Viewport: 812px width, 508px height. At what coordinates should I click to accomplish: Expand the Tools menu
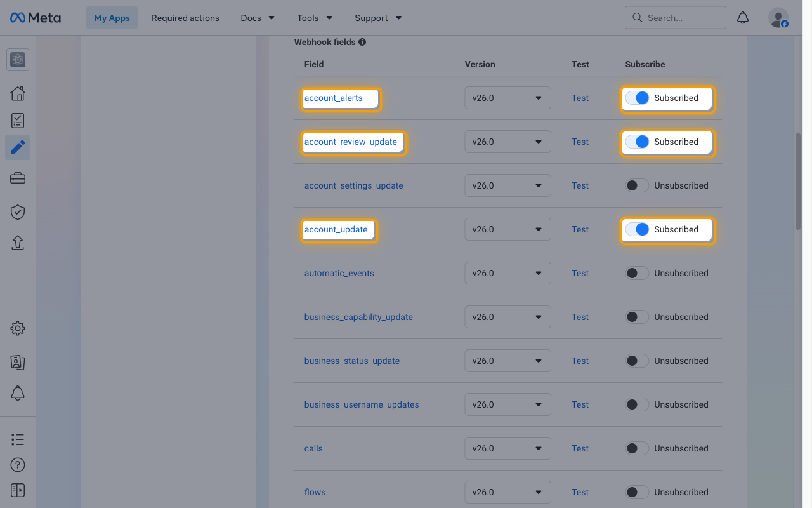(315, 18)
